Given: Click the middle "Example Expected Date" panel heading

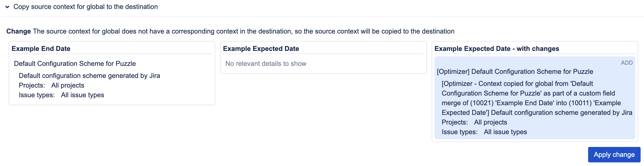Looking at the screenshot, I should click(x=261, y=48).
